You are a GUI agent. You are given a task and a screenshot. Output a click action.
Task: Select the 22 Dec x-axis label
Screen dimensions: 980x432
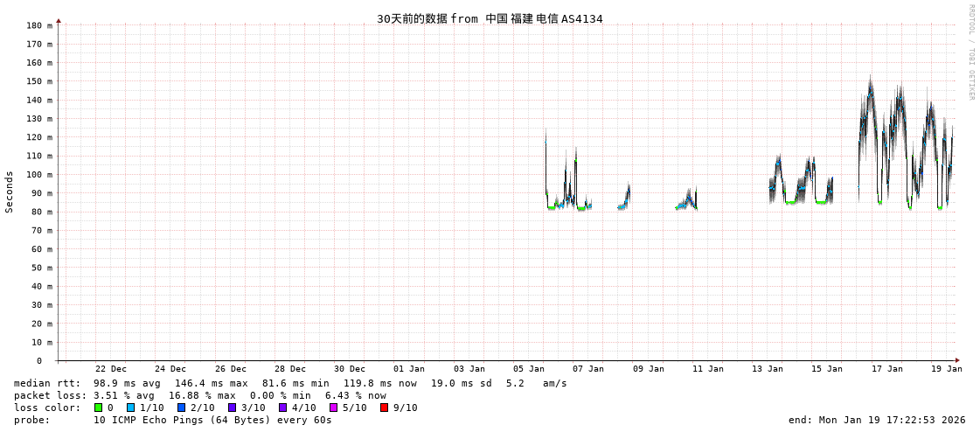click(111, 369)
